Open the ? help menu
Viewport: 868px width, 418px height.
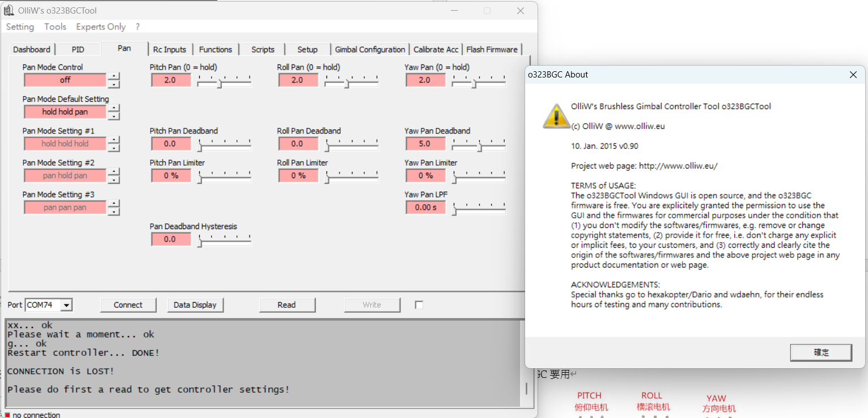click(137, 27)
